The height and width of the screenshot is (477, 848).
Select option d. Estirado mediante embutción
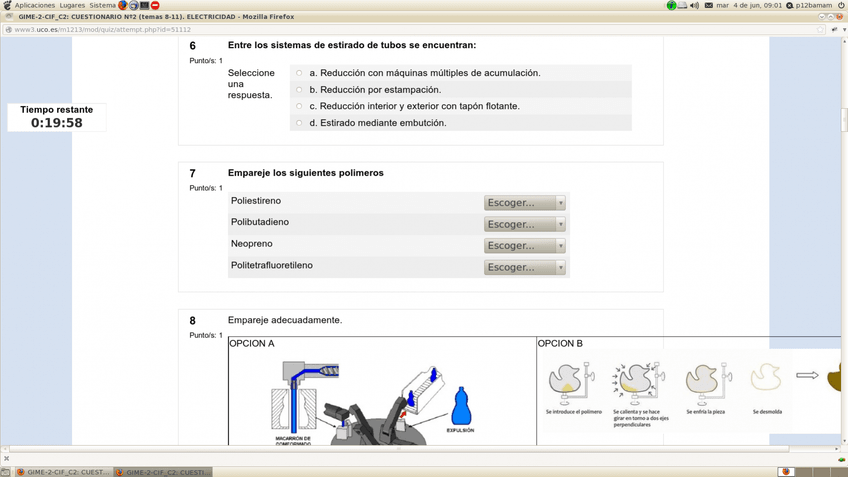(299, 123)
